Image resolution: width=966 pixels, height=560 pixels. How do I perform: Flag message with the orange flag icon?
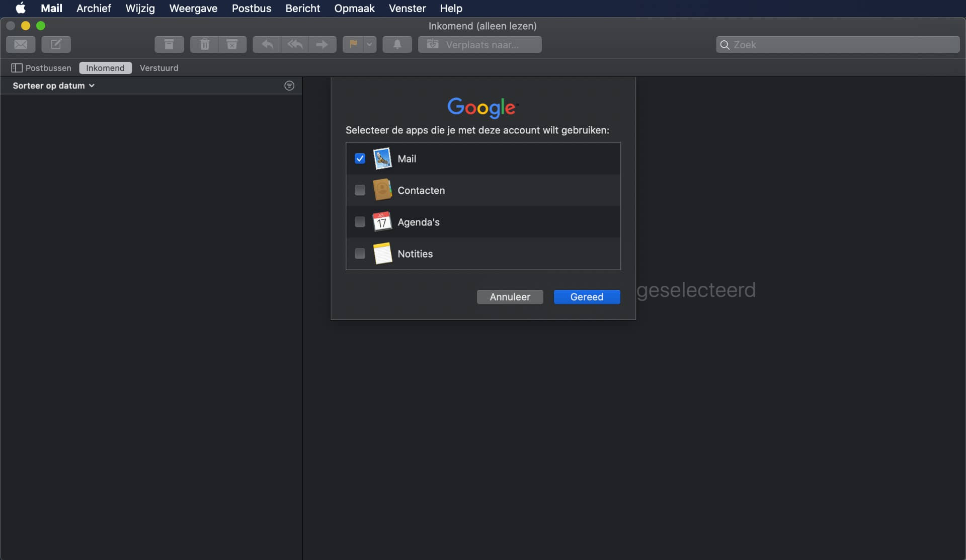(353, 44)
